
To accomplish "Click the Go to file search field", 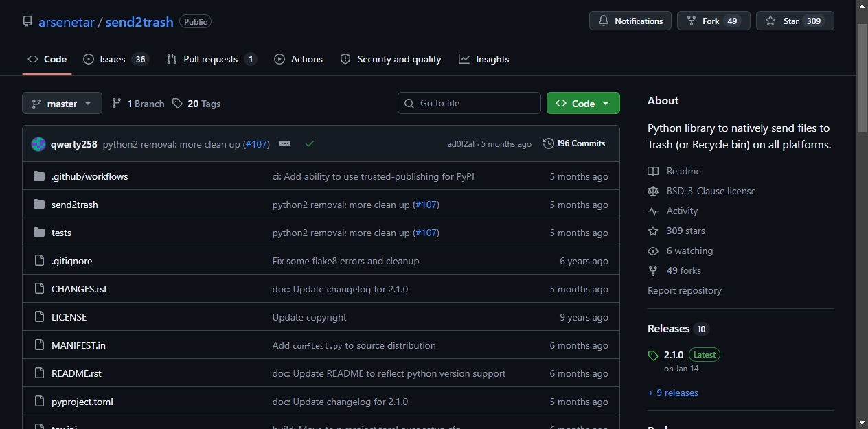I will click(x=469, y=103).
